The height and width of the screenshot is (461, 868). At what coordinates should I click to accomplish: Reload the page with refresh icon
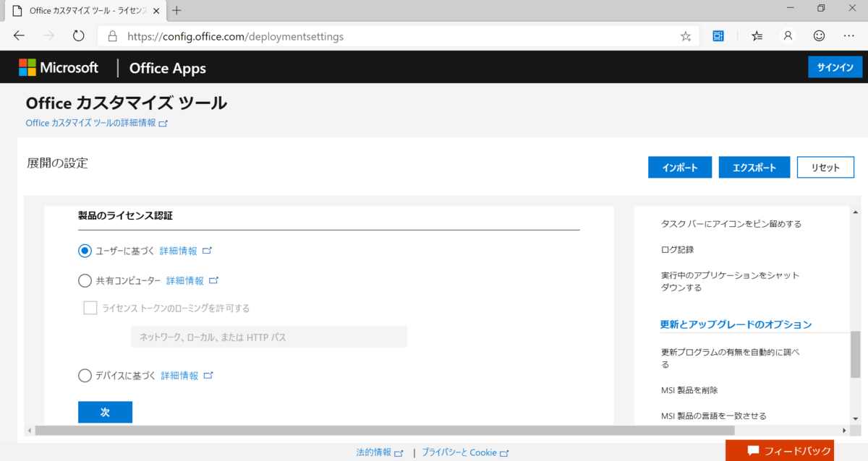point(79,35)
